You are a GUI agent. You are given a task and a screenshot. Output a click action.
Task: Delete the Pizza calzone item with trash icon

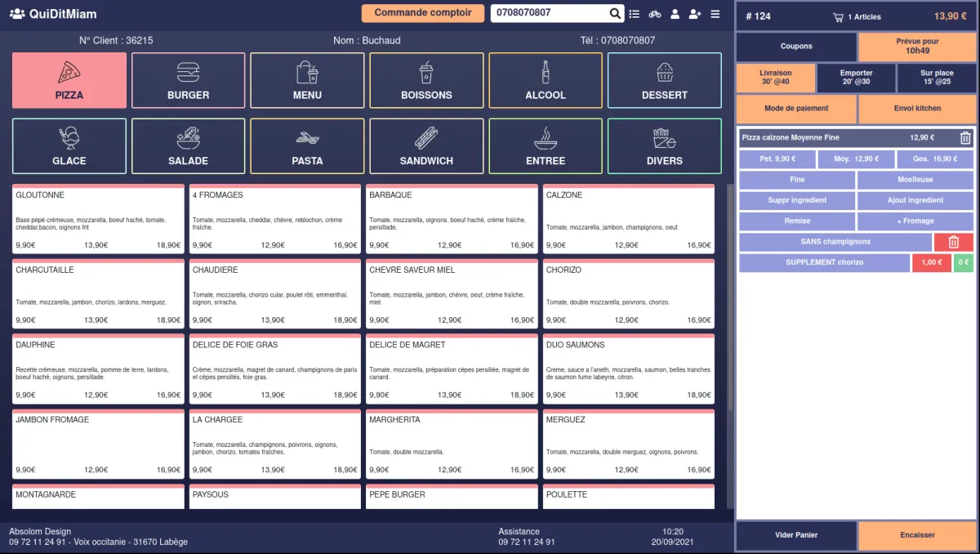pyautogui.click(x=965, y=138)
